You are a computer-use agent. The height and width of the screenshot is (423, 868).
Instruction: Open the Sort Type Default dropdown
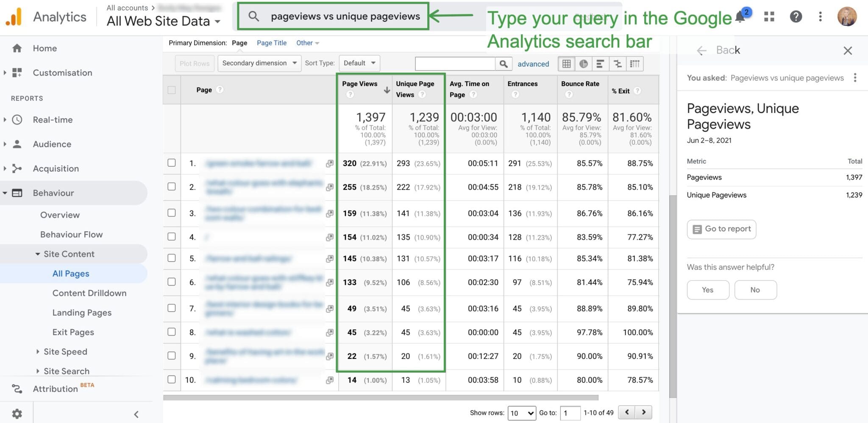tap(359, 63)
